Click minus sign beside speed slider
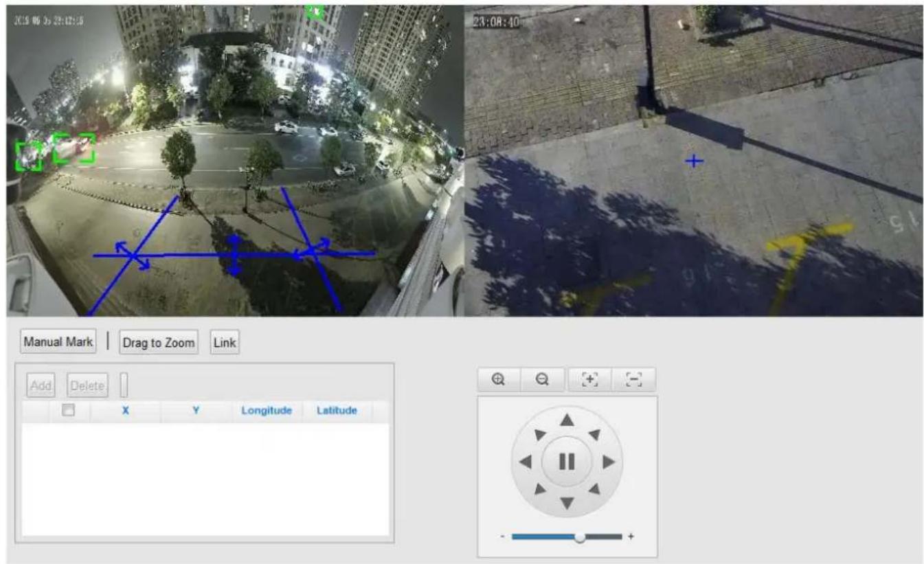 point(503,537)
